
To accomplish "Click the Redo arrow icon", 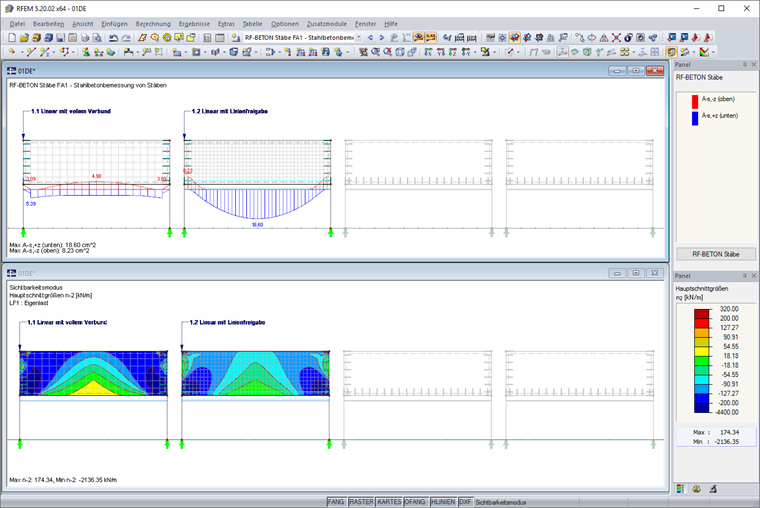I will (126, 37).
